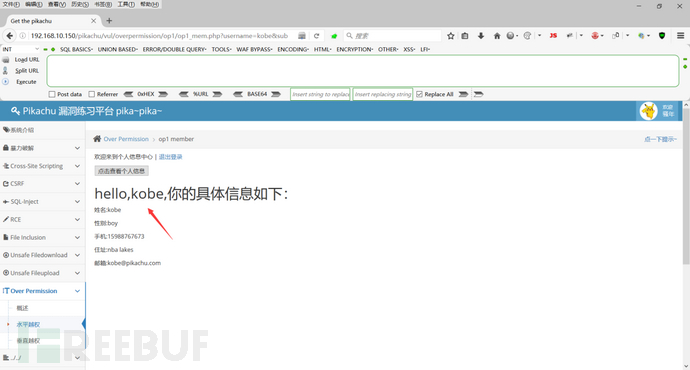
Task: Click the green puzzle addon icon
Action: click(334, 36)
